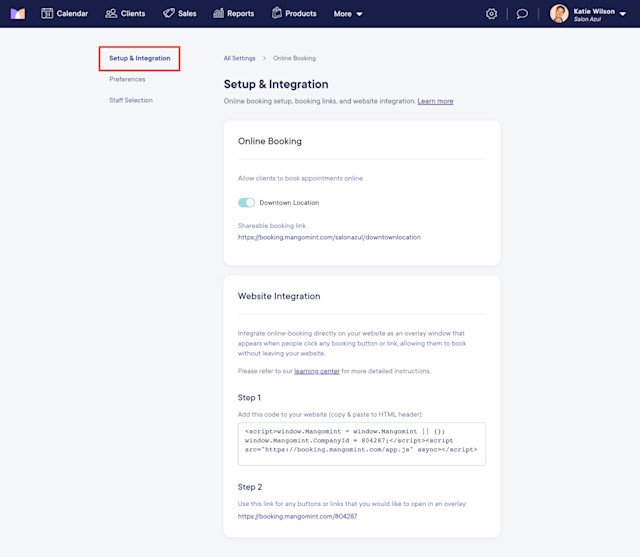Click the Learn more link

click(x=435, y=101)
